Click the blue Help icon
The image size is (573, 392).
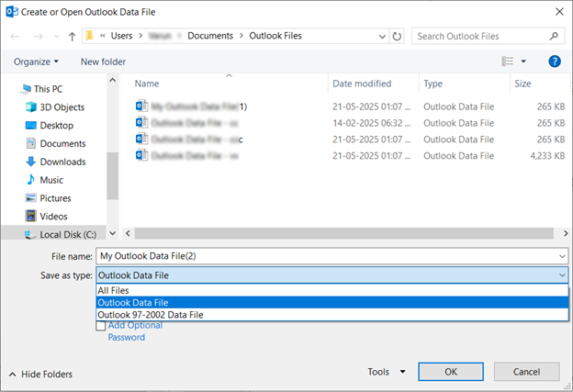(x=555, y=62)
